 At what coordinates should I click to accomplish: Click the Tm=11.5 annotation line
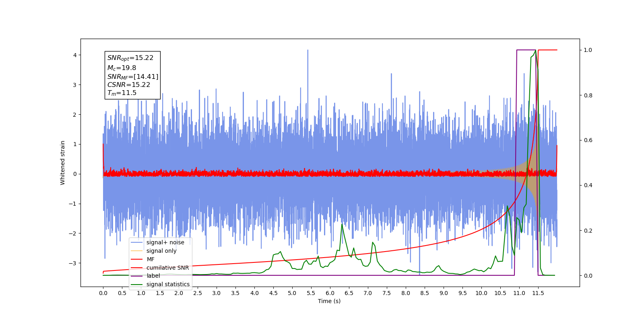coord(122,93)
